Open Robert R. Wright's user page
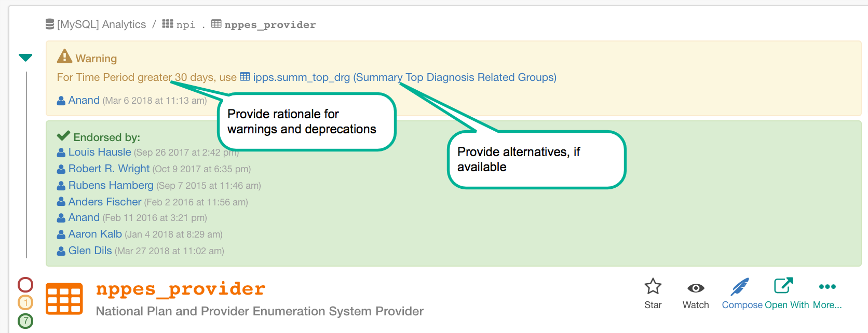This screenshot has width=868, height=333. (x=109, y=169)
